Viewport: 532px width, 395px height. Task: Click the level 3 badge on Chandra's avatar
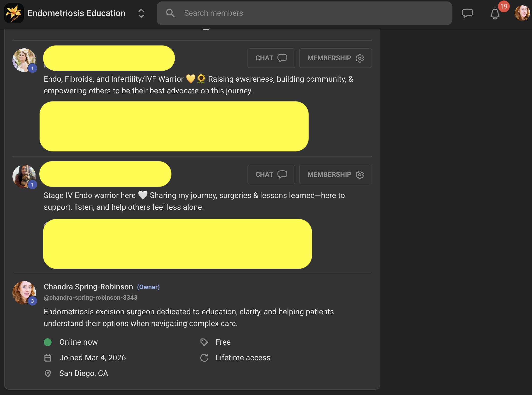coord(32,301)
